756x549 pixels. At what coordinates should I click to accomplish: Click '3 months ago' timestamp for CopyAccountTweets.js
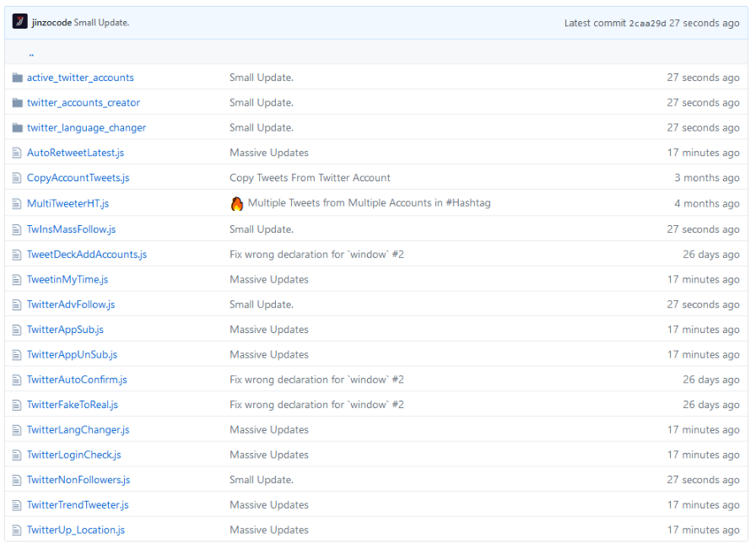[707, 178]
